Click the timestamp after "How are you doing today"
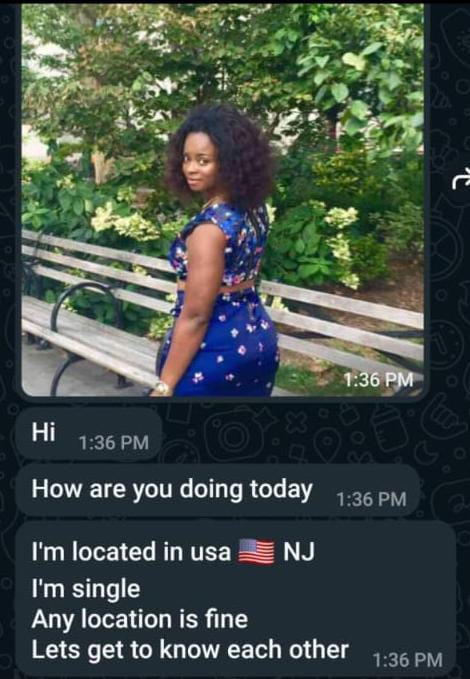 [x=371, y=499]
